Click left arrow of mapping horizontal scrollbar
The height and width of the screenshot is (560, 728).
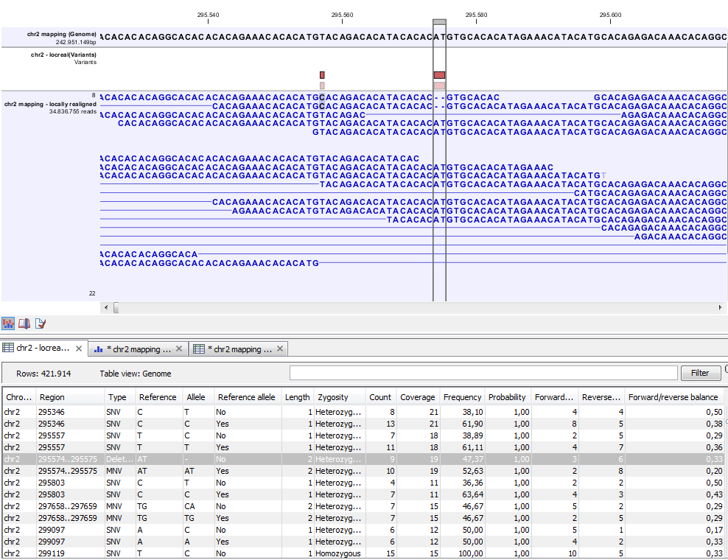tap(105, 307)
